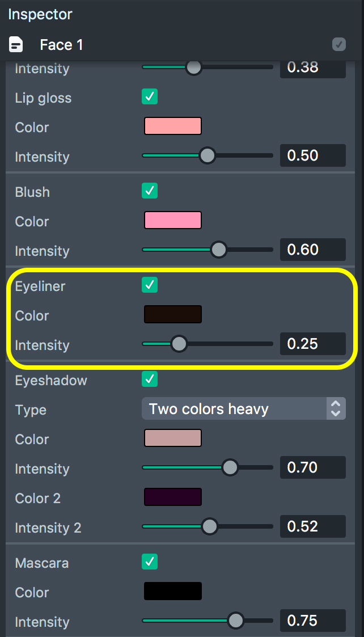Open the Eyeliner color swatch
Screen dimensions: 364x637
coord(173,314)
